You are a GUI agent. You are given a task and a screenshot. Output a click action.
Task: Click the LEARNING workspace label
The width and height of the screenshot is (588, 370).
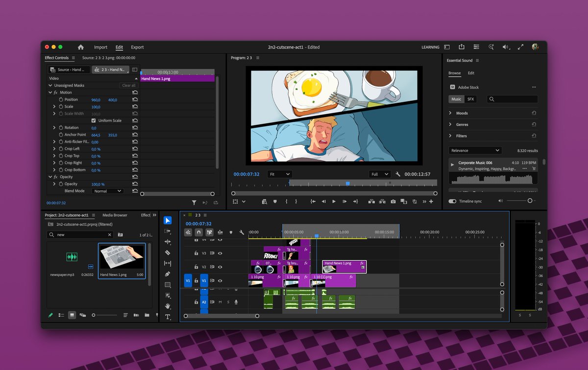(x=430, y=47)
